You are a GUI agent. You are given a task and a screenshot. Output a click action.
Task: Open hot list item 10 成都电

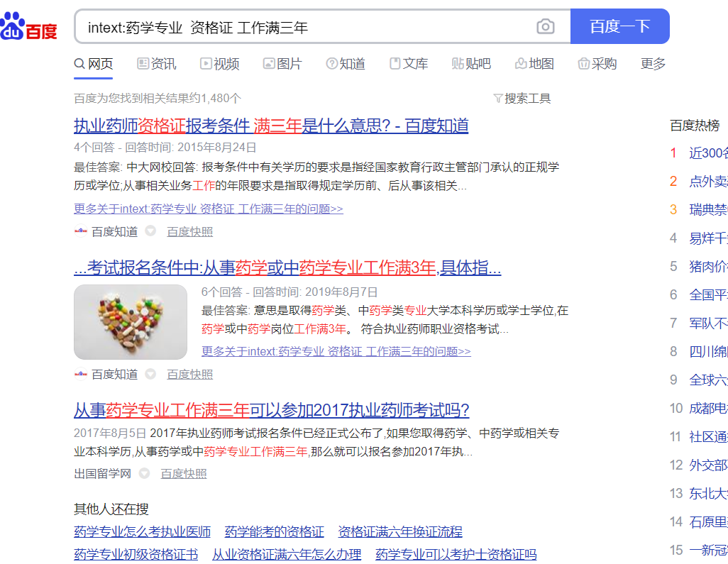click(709, 409)
